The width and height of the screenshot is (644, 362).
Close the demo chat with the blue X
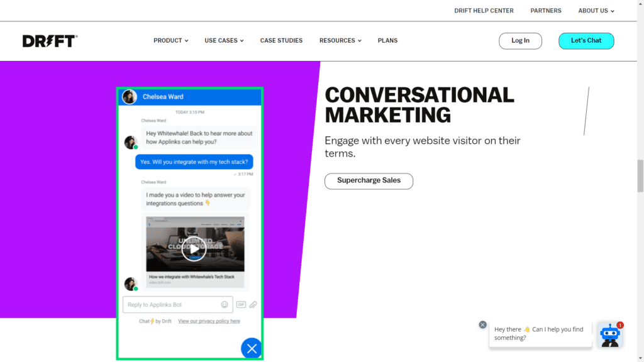pyautogui.click(x=252, y=348)
